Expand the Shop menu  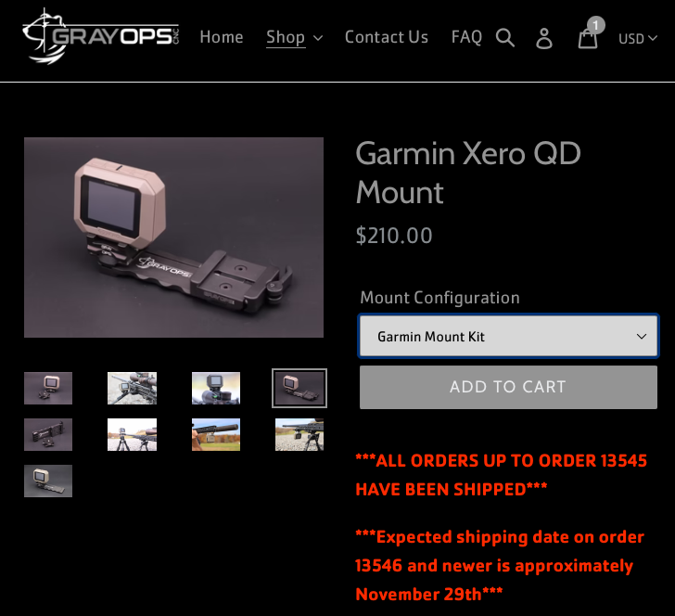click(x=295, y=37)
